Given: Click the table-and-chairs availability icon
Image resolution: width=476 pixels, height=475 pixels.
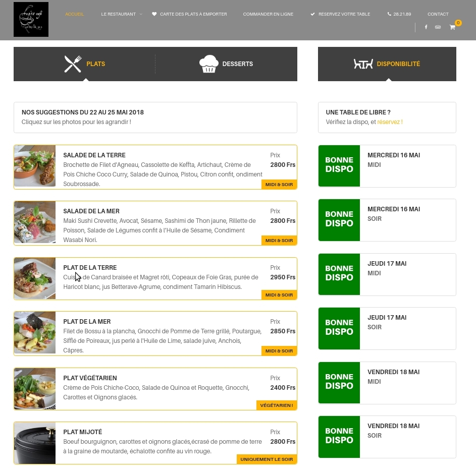Looking at the screenshot, I should tap(363, 64).
